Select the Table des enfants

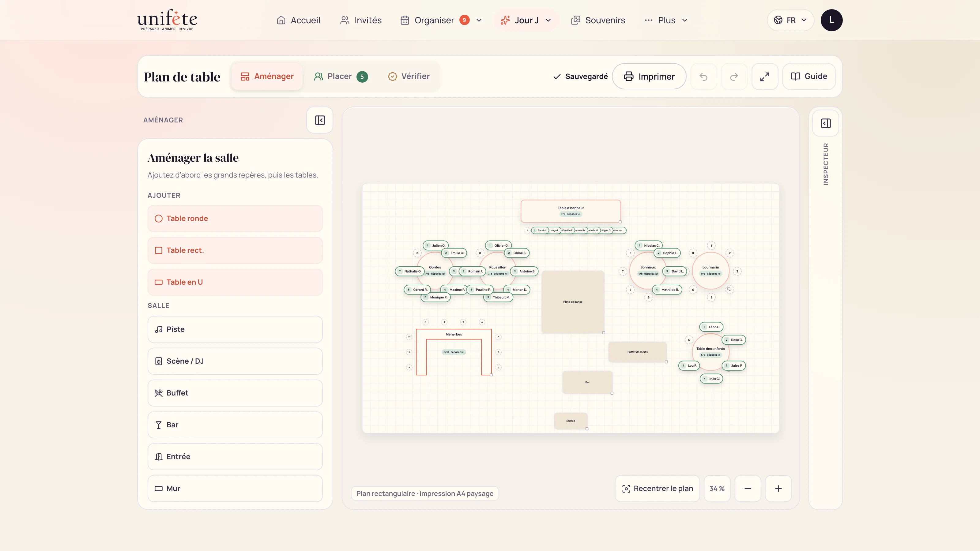pyautogui.click(x=710, y=352)
